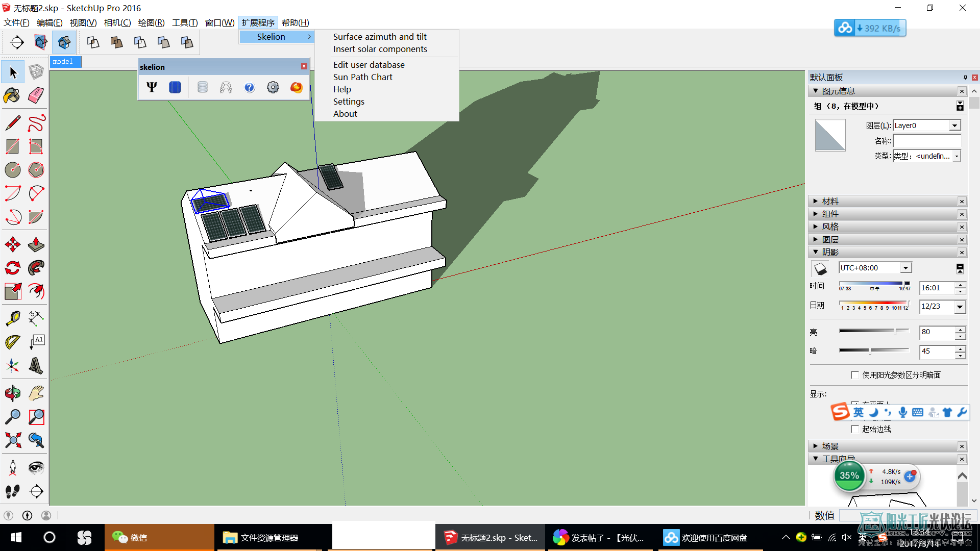Image resolution: width=980 pixels, height=551 pixels.
Task: Select the Protractor tool
Action: coord(12,342)
